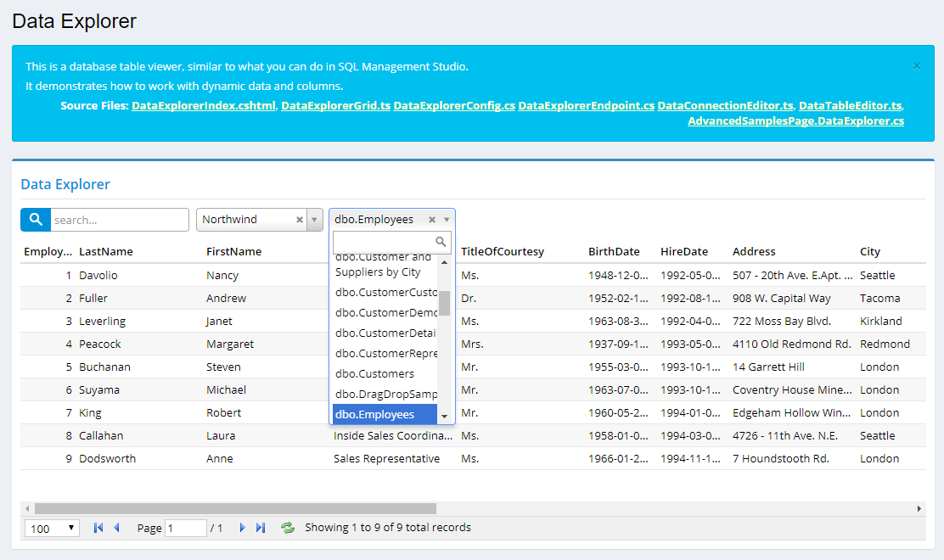This screenshot has width=944, height=560.
Task: Jump to the last page
Action: (261, 528)
